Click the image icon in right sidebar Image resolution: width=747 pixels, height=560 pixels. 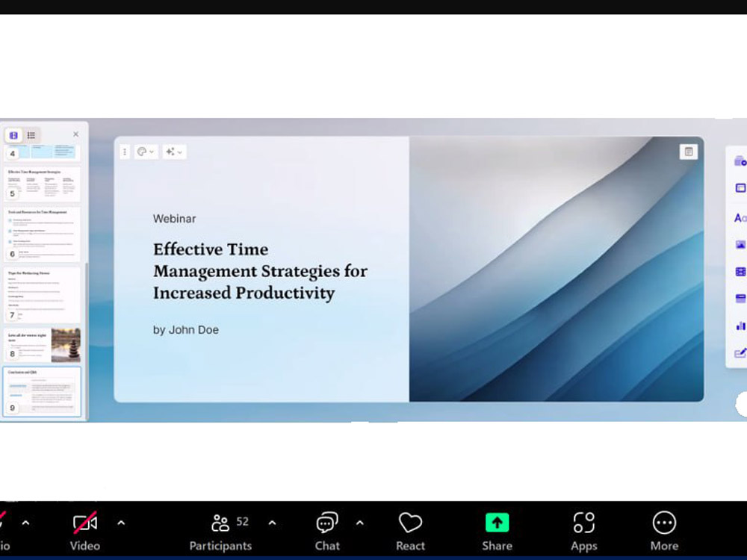[x=740, y=244]
